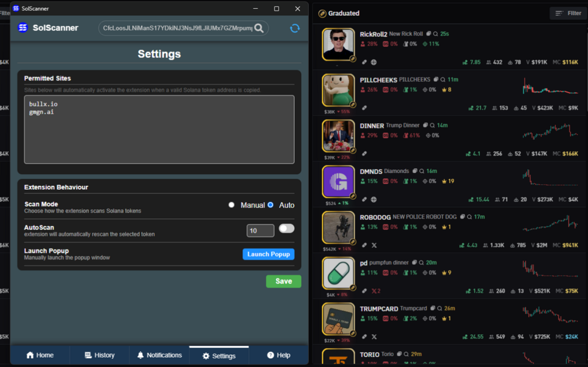Click the search icon beside DINNER

click(x=432, y=125)
